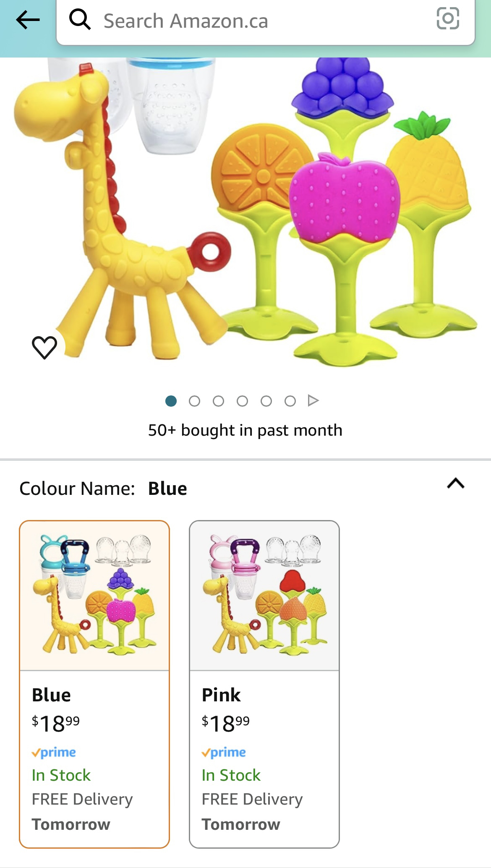Tap the search magnifier icon
The height and width of the screenshot is (868, 491).
pos(80,20)
